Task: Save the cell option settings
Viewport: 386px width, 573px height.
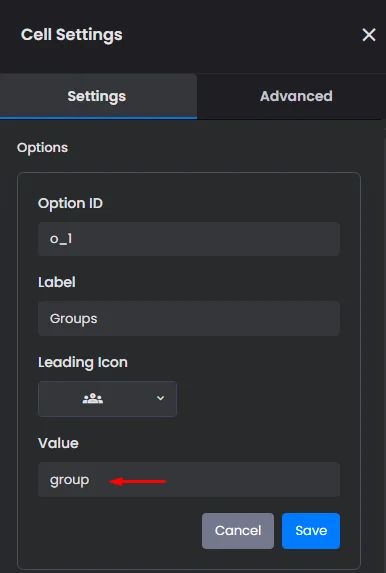Action: click(x=311, y=531)
